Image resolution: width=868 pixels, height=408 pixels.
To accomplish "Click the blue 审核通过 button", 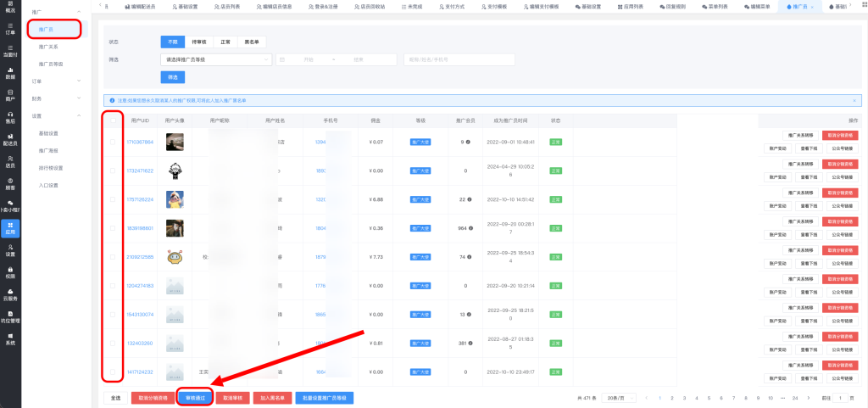I will tap(195, 397).
